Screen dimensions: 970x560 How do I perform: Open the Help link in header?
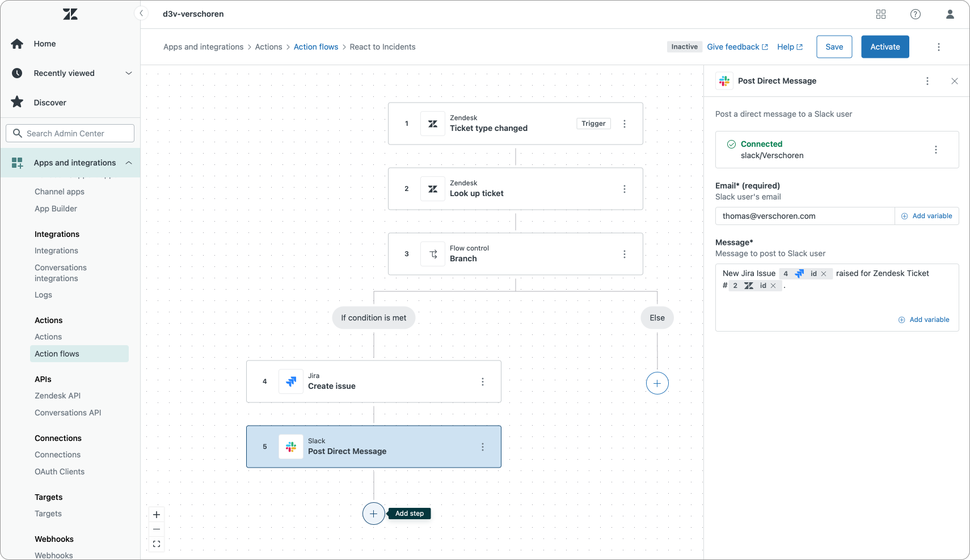pos(790,47)
